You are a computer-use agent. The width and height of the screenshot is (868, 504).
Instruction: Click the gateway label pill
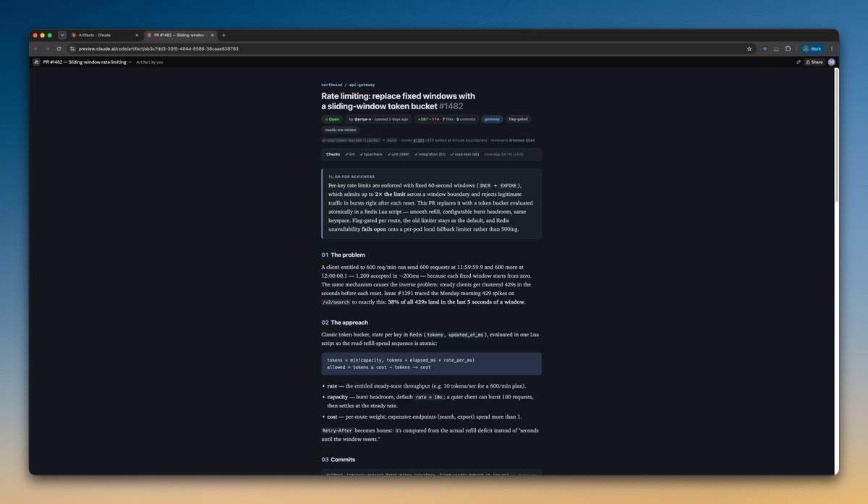coord(492,119)
